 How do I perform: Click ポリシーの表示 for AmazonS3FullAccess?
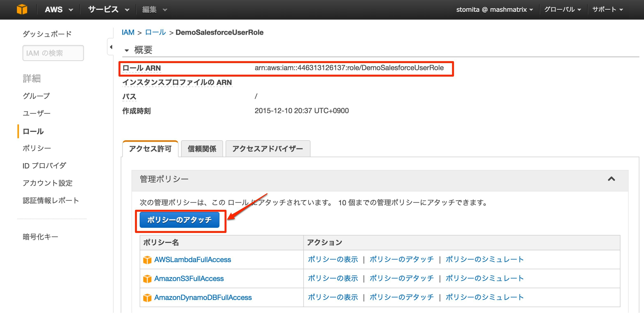(333, 278)
